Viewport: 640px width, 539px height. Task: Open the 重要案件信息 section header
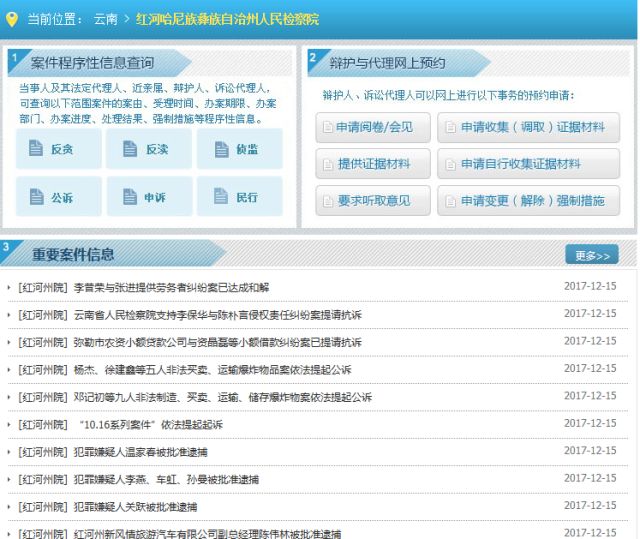tap(73, 255)
